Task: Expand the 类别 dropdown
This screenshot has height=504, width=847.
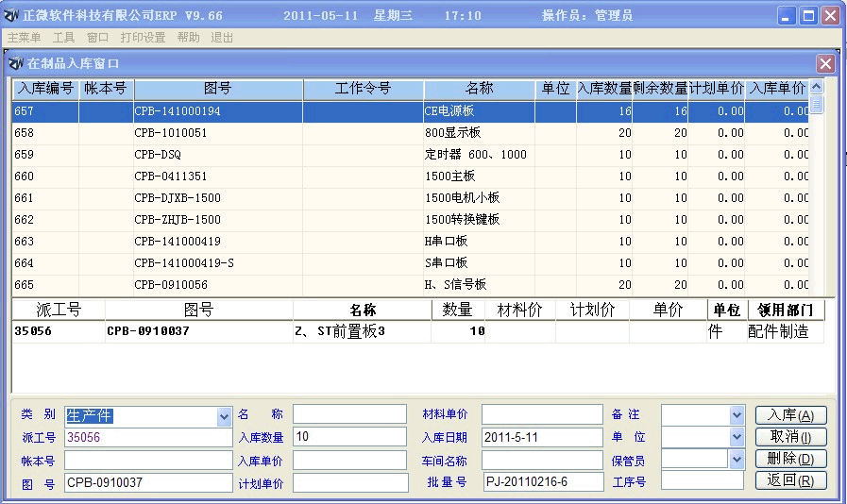Action: click(x=224, y=416)
